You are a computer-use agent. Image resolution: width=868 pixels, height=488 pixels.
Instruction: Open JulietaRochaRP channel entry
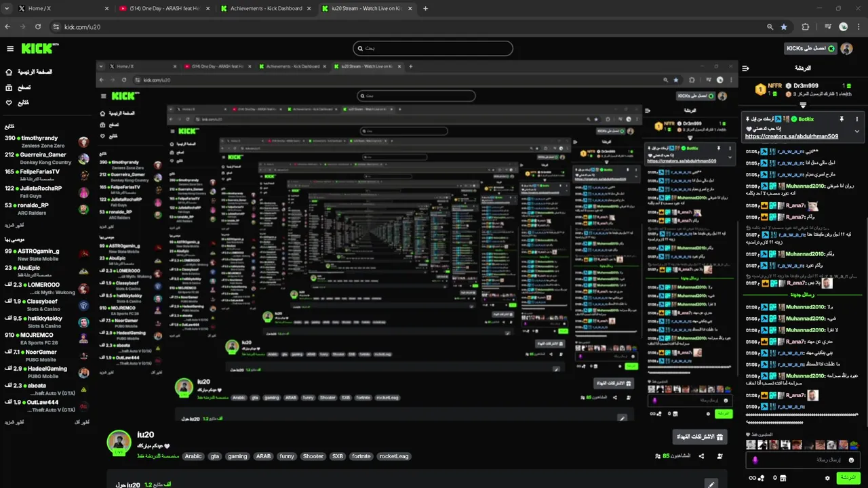46,192
